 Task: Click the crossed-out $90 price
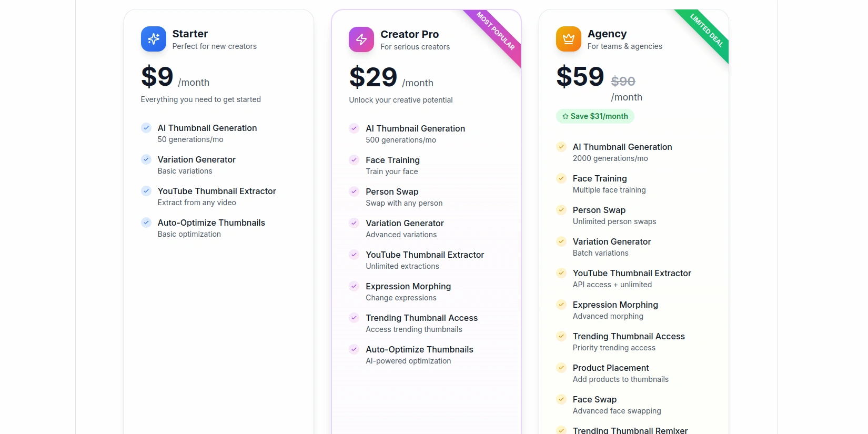[x=623, y=81]
